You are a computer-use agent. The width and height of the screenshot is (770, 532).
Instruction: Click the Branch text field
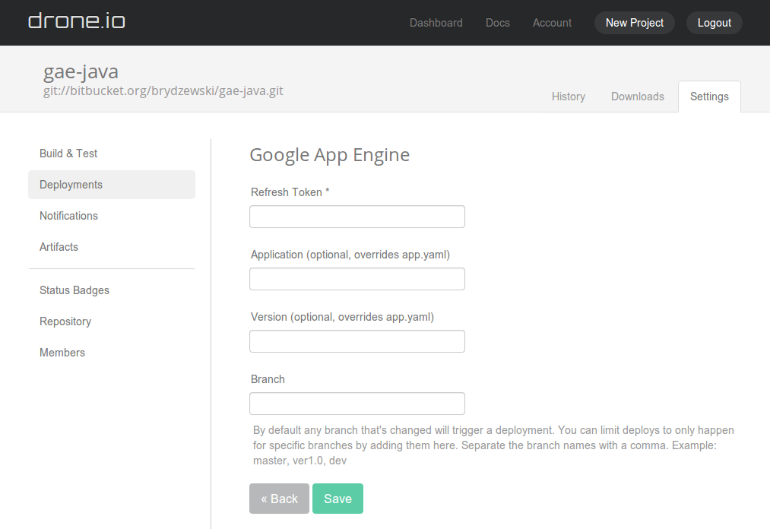click(356, 404)
